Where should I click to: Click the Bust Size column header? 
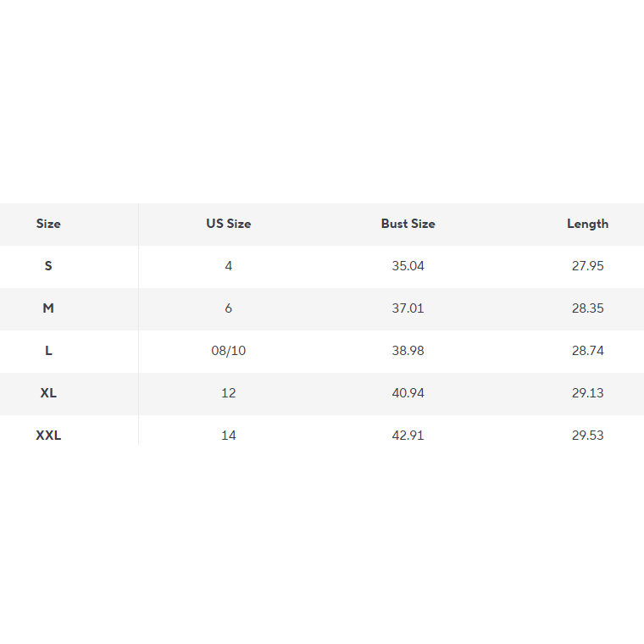408,224
